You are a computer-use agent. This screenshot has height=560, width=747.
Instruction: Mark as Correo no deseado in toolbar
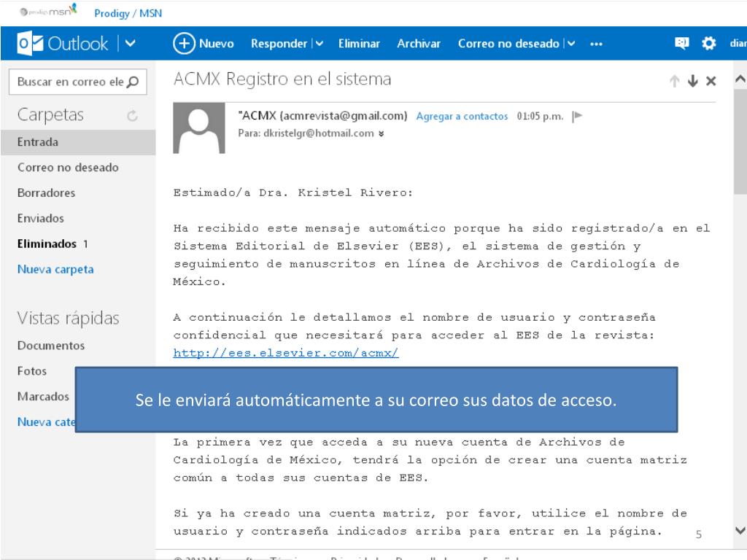508,44
